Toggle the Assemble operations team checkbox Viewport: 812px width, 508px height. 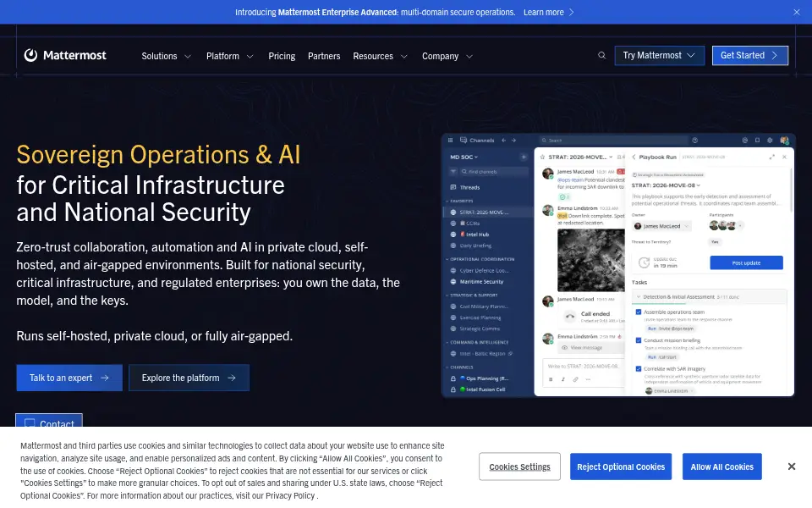tap(639, 312)
